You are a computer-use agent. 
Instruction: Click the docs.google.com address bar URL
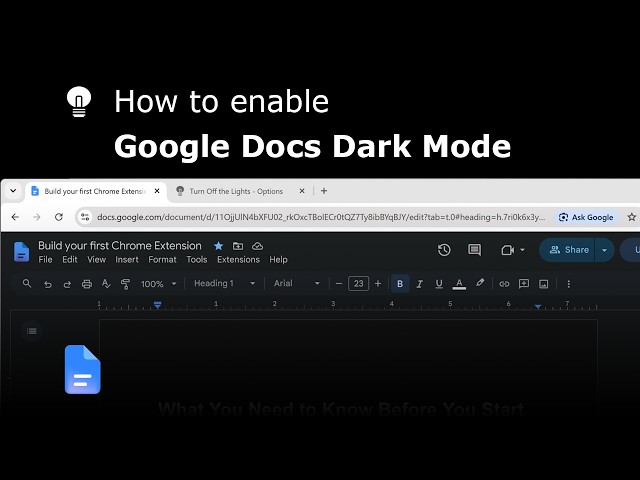(x=320, y=217)
